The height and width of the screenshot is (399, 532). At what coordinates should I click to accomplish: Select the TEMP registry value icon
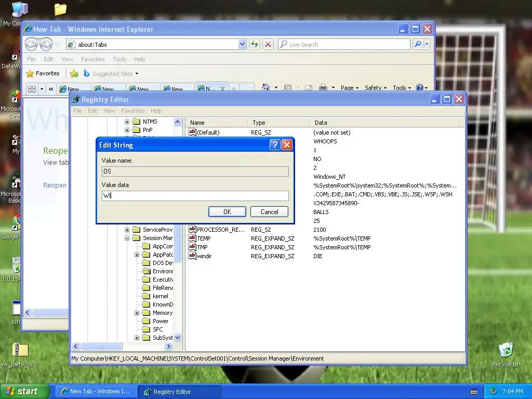pos(192,238)
